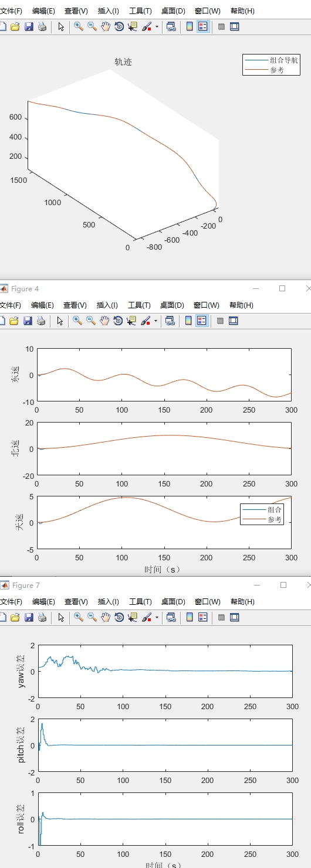Select Edit Plot arrow in trajectory figure toolbar
The height and width of the screenshot is (868, 311).
click(60, 26)
